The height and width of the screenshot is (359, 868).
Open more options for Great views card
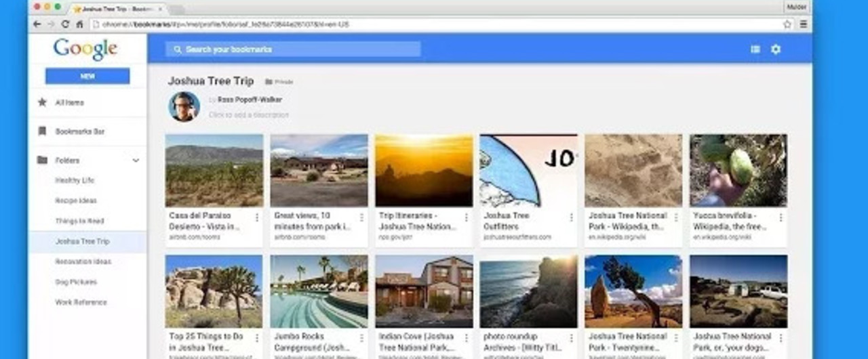point(361,217)
